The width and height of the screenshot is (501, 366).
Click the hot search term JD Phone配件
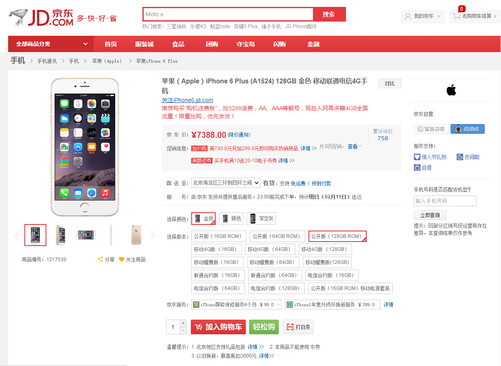click(x=300, y=26)
